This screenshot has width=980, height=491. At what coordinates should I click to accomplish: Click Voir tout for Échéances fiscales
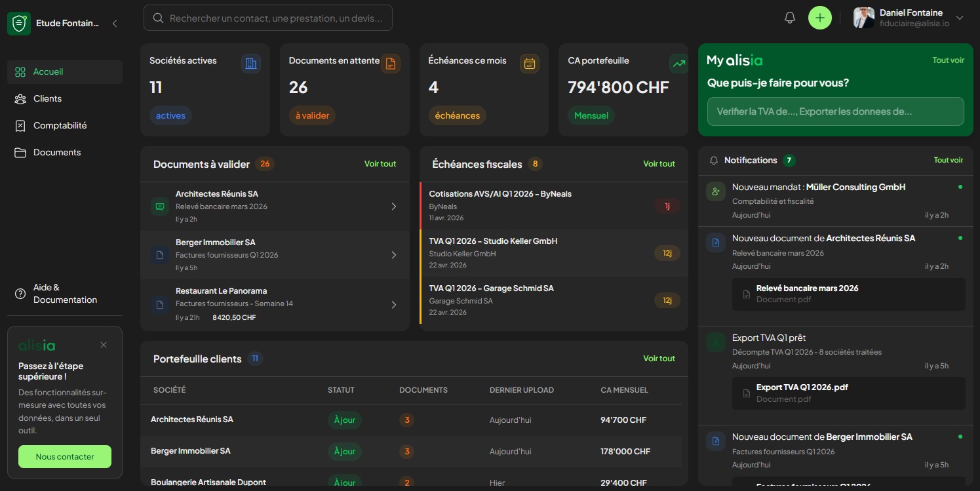(x=659, y=164)
